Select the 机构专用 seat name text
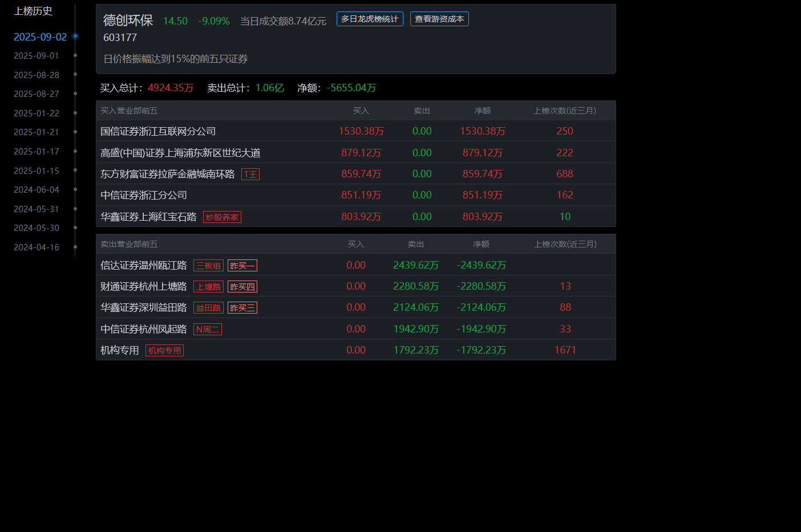This screenshot has height=532, width=801. tap(120, 350)
